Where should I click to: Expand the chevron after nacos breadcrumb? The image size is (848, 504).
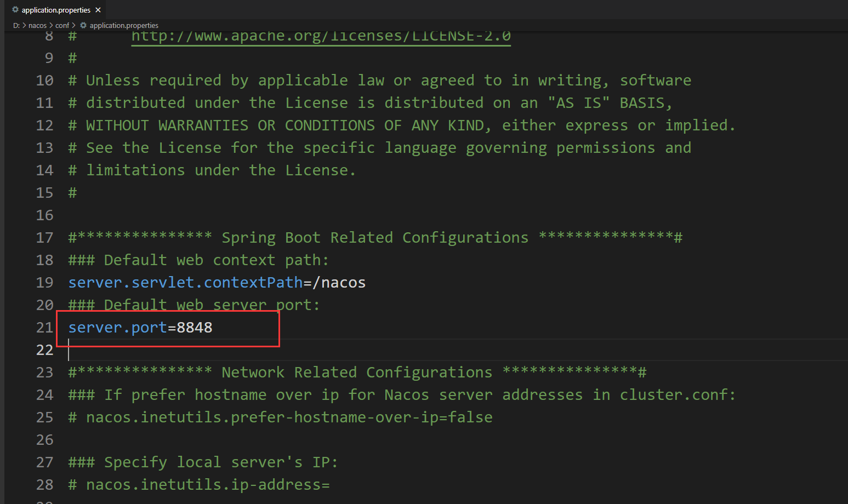pyautogui.click(x=51, y=25)
